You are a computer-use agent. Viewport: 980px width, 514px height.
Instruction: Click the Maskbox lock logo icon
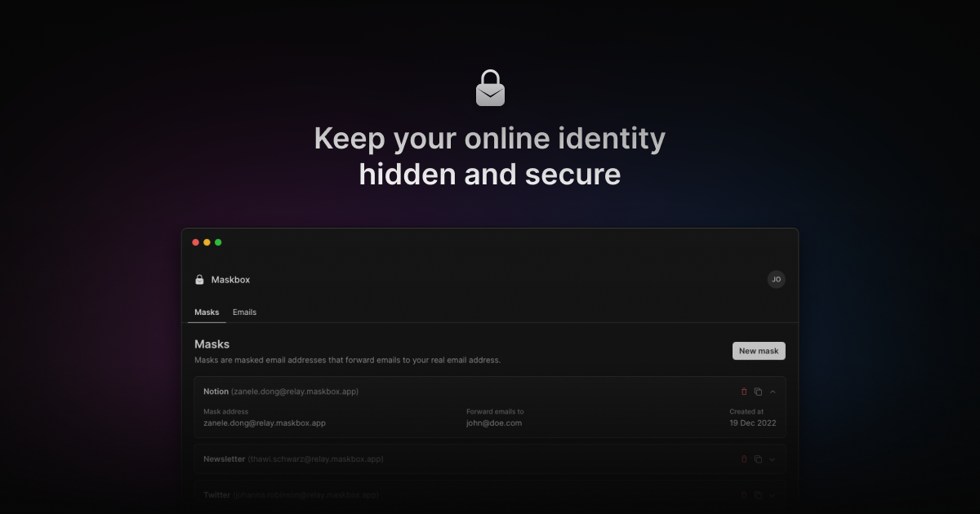pyautogui.click(x=199, y=280)
